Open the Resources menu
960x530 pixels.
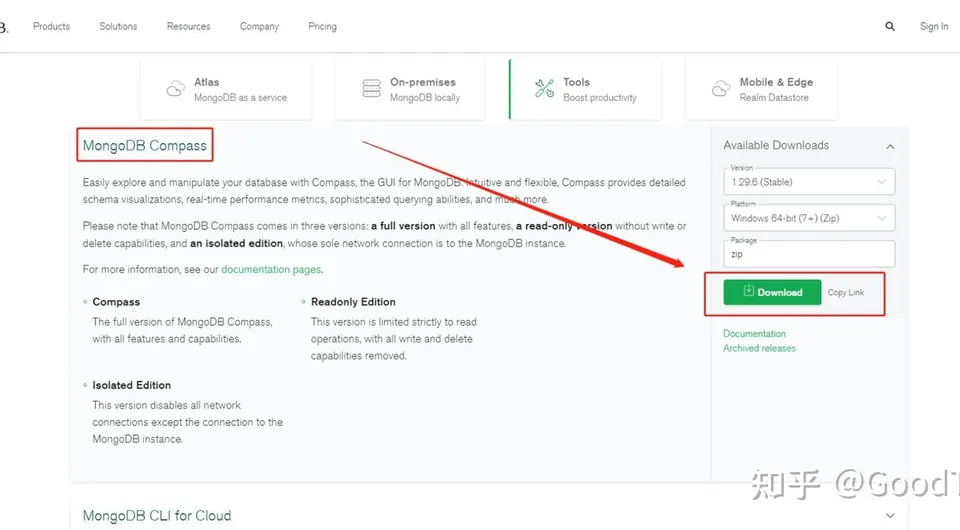[x=189, y=26]
